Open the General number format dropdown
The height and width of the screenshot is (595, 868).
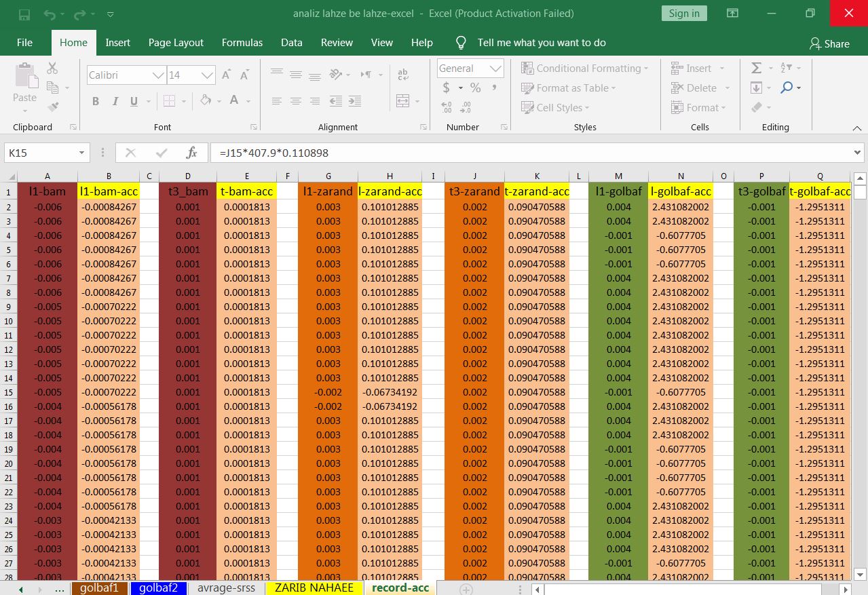(496, 69)
